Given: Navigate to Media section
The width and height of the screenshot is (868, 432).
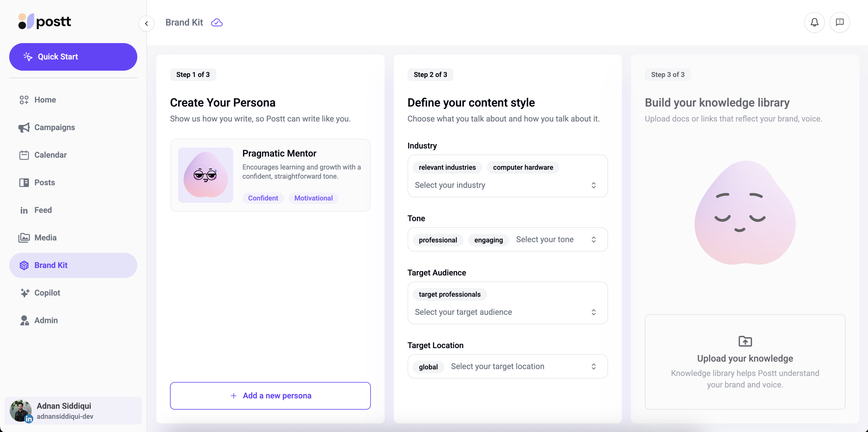Looking at the screenshot, I should coord(45,238).
